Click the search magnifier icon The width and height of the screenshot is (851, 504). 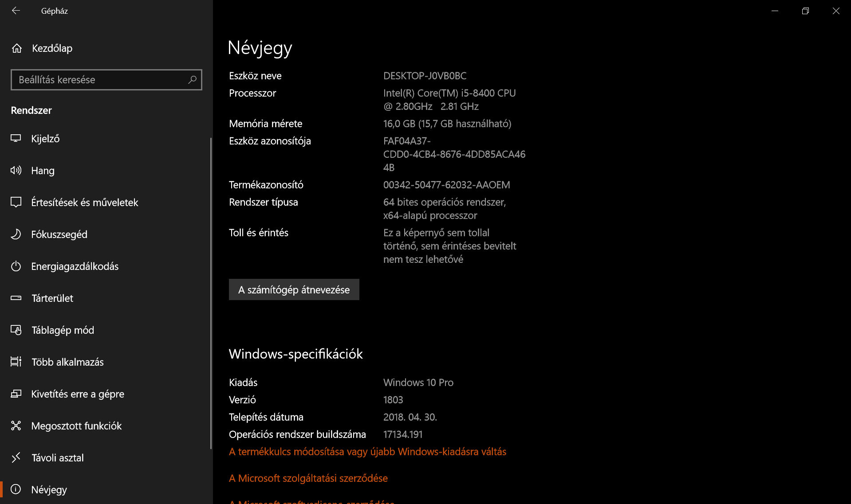coord(192,80)
